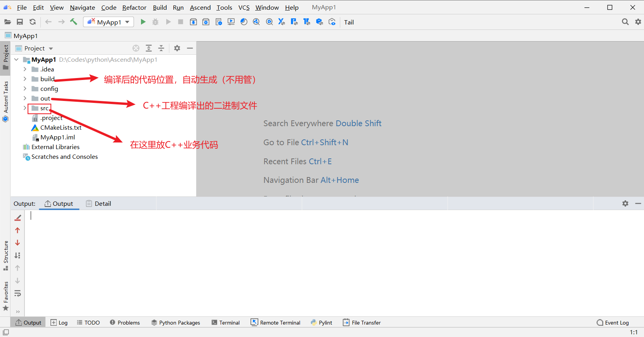Click the tool window quick-access status bar icon
644x337 pixels.
pos(6,332)
